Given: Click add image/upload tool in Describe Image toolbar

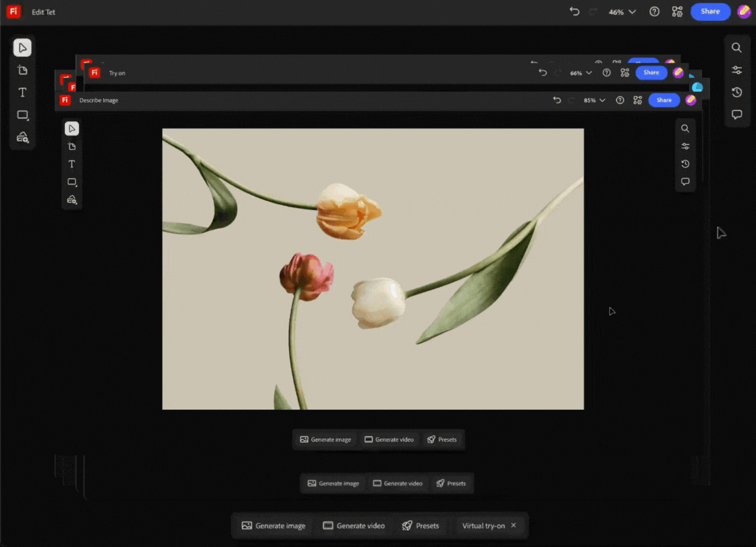Looking at the screenshot, I should [72, 200].
